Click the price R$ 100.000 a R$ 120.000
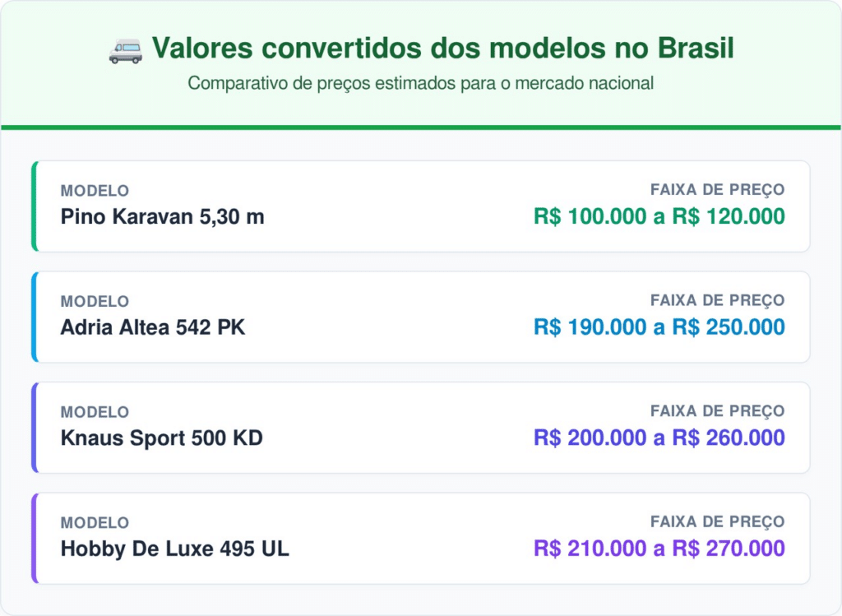This screenshot has height=616, width=842. pos(659,217)
